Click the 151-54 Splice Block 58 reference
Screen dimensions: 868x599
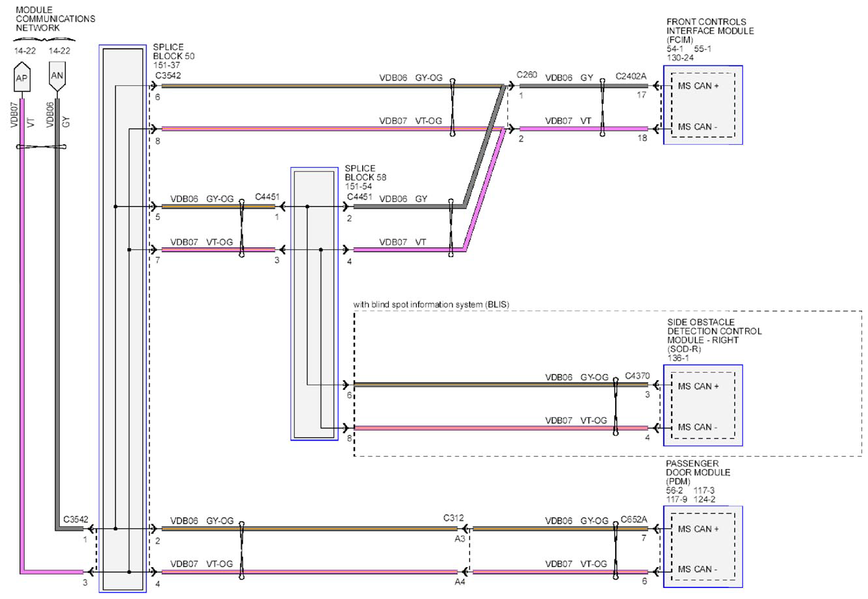click(x=358, y=186)
